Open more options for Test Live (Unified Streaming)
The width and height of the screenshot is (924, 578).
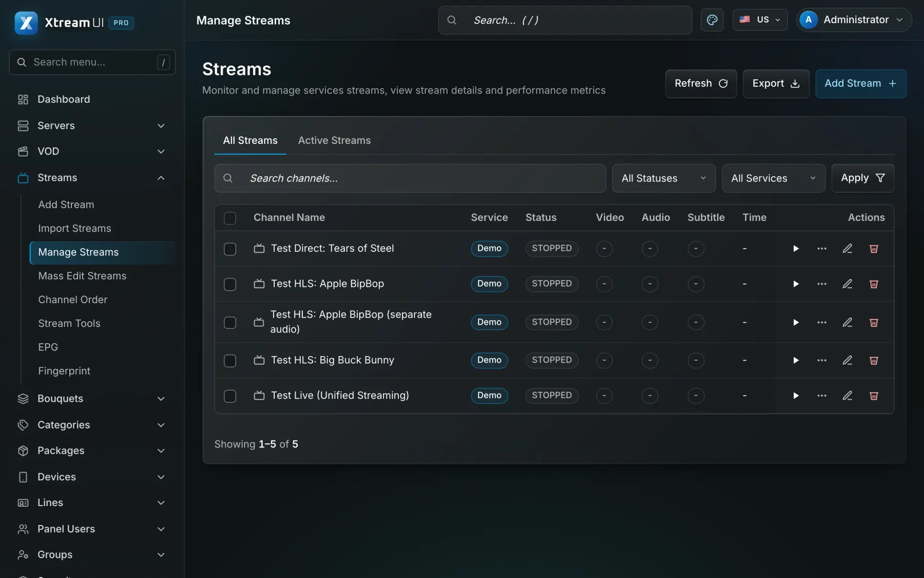(x=822, y=396)
